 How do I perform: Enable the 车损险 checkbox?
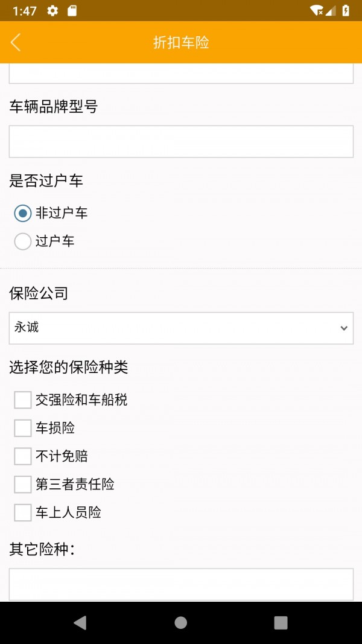pos(22,428)
